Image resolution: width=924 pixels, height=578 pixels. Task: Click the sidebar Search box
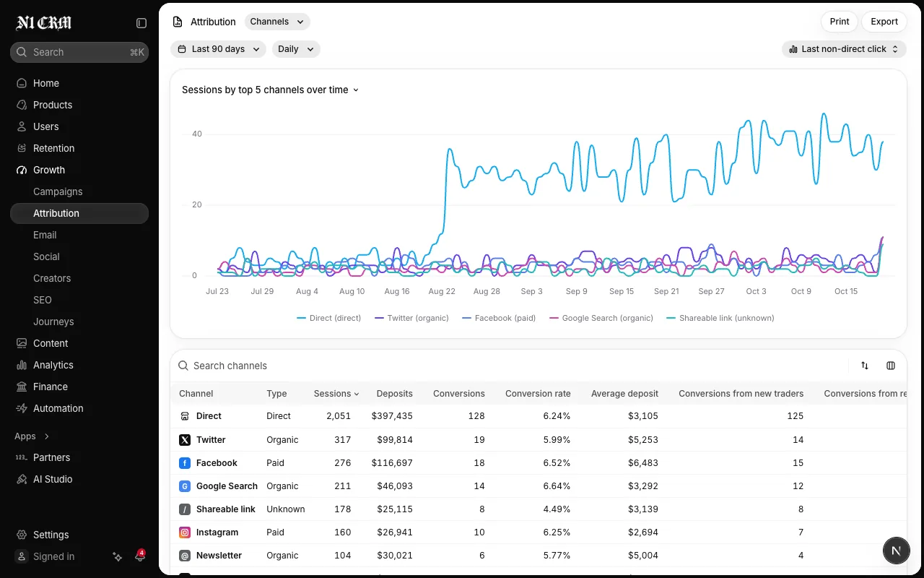pyautogui.click(x=79, y=52)
